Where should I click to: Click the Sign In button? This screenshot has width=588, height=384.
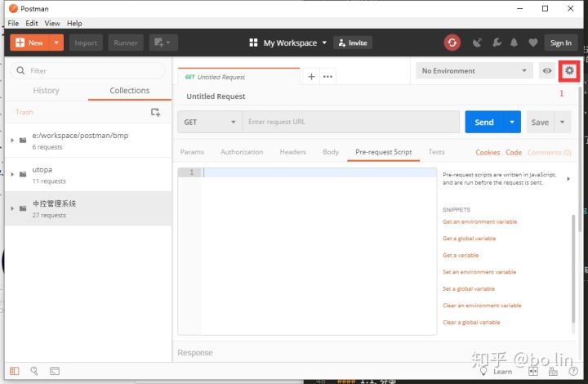[560, 42]
